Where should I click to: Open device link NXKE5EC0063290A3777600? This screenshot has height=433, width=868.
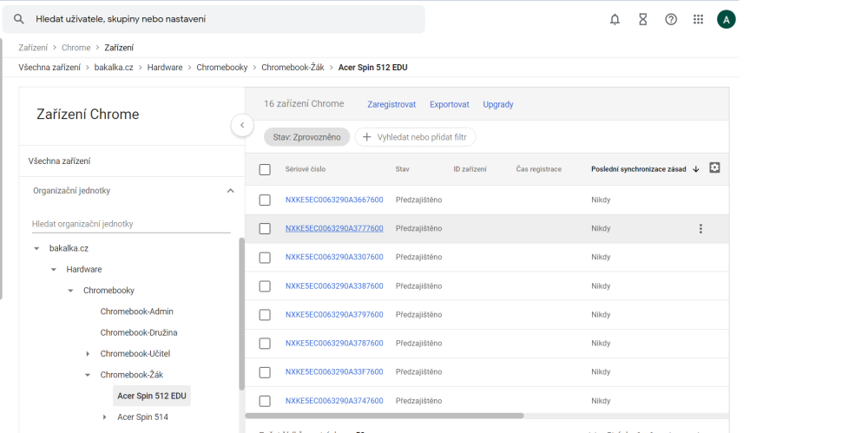334,228
